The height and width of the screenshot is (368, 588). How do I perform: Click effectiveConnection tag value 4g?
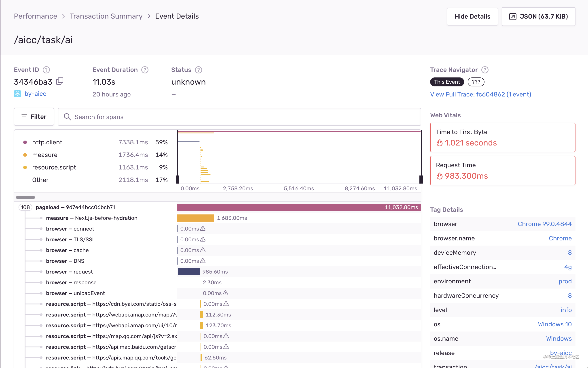tap(568, 267)
